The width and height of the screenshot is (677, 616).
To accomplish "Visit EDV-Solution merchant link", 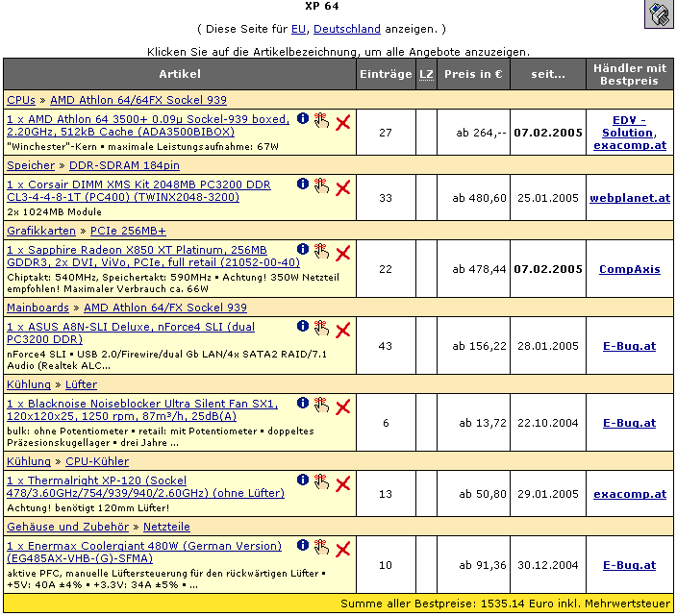I will click(x=629, y=127).
